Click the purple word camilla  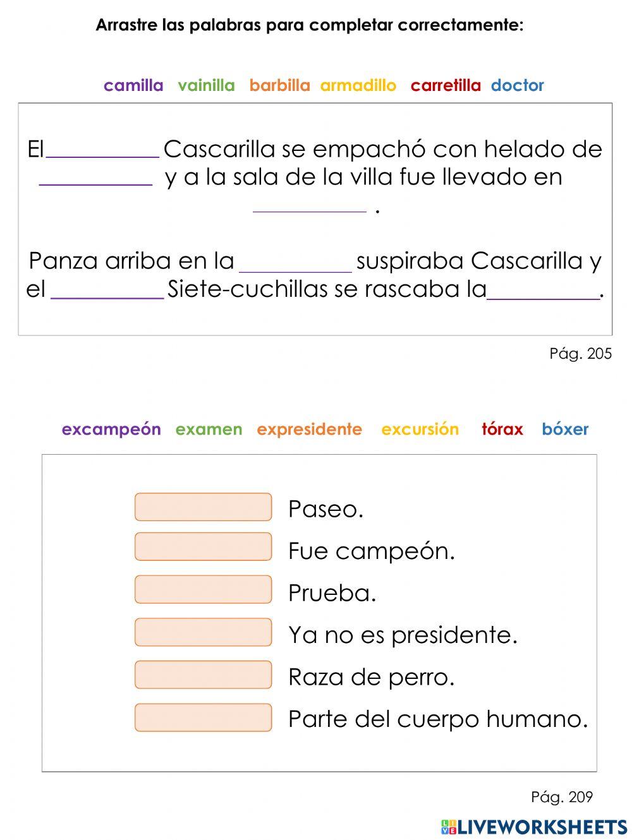(x=133, y=85)
